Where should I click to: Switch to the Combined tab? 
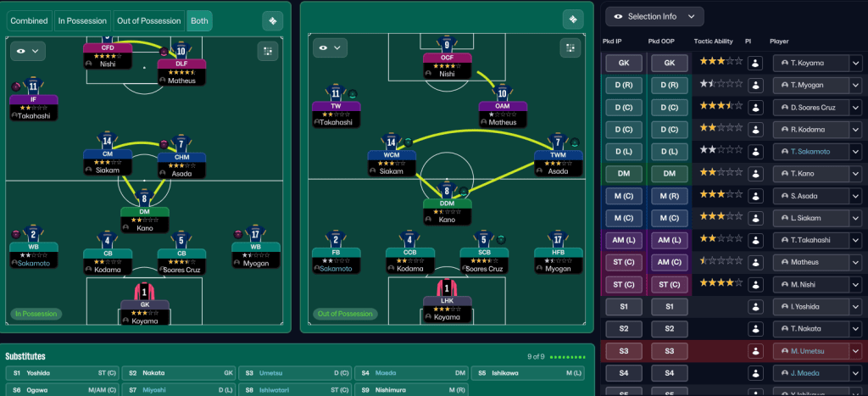click(29, 20)
